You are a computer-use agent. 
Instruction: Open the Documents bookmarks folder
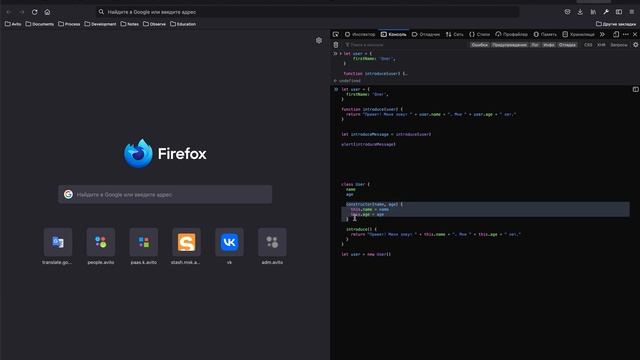pyautogui.click(x=40, y=24)
